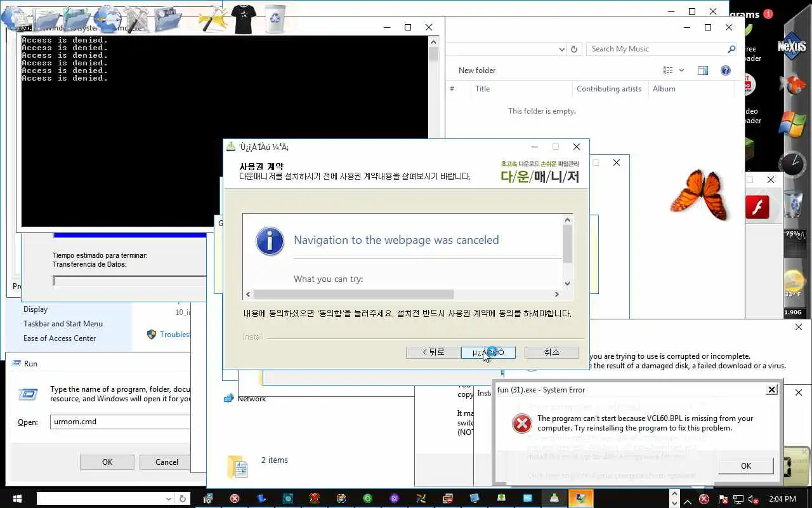Open the My Music view options dropdown
Screen dimensions: 812x508
(682, 70)
